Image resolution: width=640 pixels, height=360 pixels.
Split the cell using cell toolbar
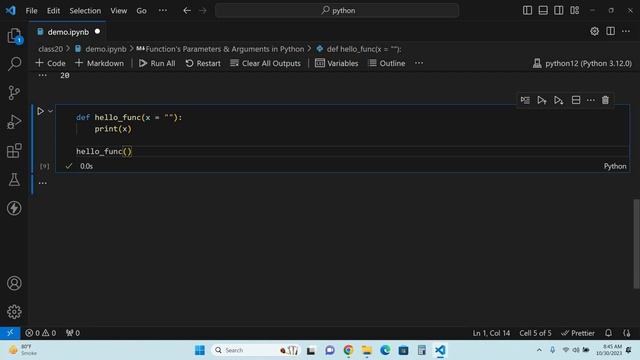pyautogui.click(x=576, y=100)
